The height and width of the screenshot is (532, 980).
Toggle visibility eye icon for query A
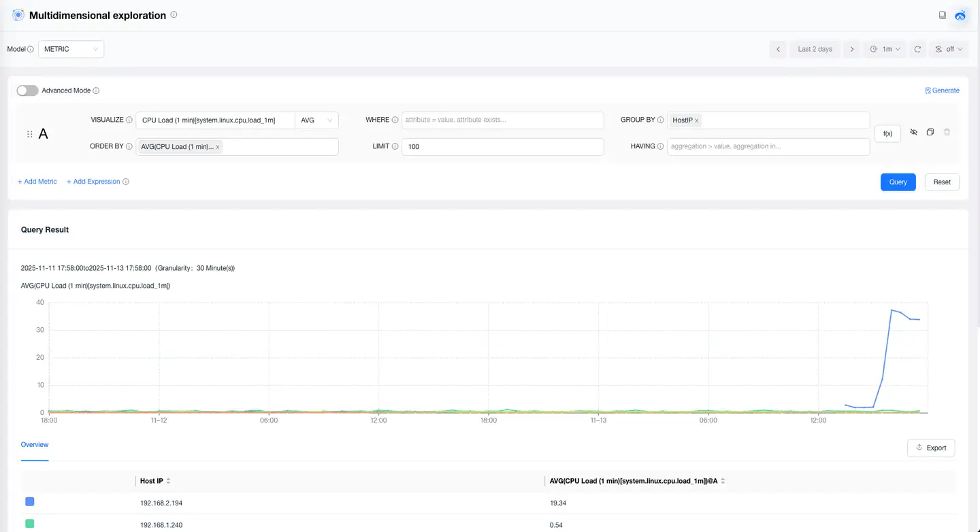pos(913,132)
